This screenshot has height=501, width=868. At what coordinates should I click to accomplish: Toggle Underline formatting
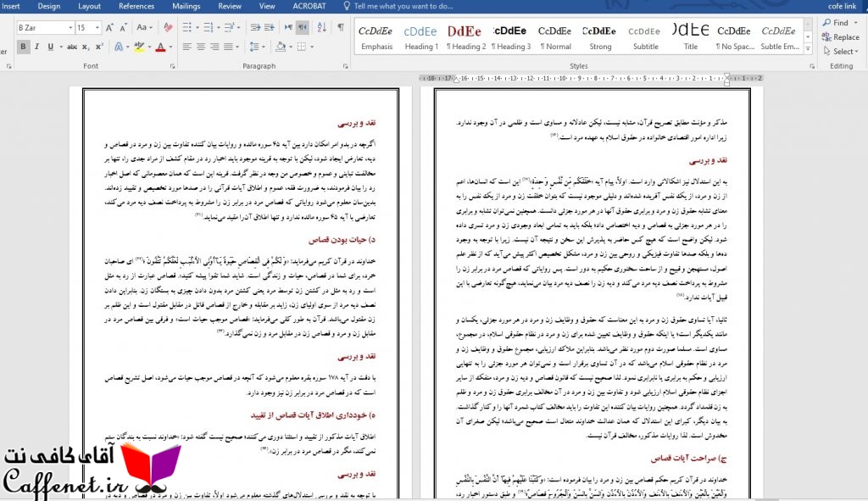coord(50,47)
